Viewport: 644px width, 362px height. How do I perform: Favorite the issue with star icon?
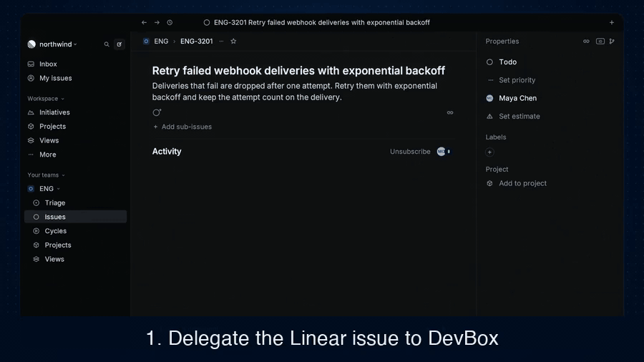233,41
